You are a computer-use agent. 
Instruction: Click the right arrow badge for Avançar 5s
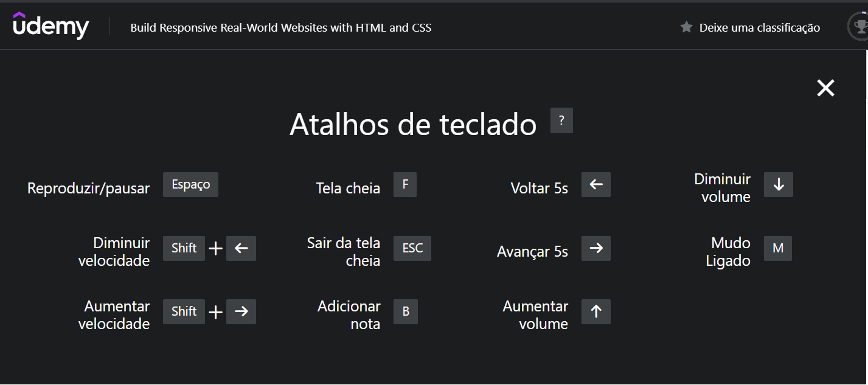tap(595, 248)
